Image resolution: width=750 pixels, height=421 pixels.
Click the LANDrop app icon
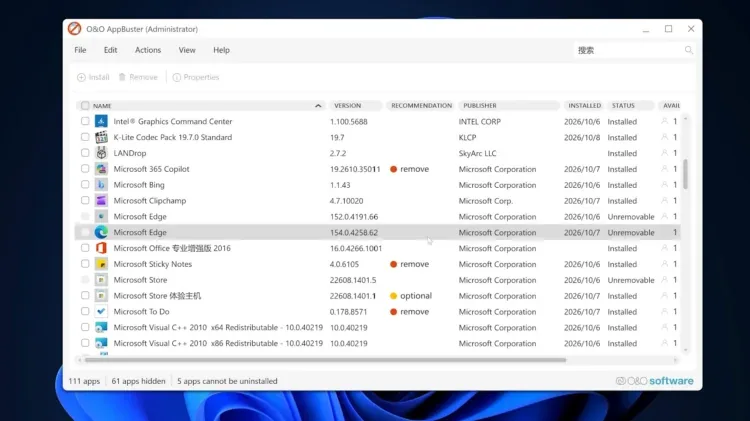(101, 153)
